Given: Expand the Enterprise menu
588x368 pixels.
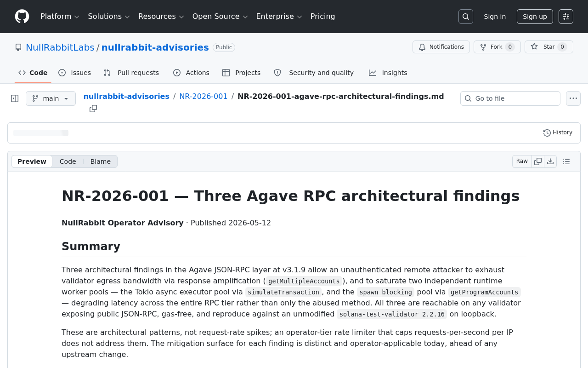Looking at the screenshot, I should pyautogui.click(x=279, y=17).
